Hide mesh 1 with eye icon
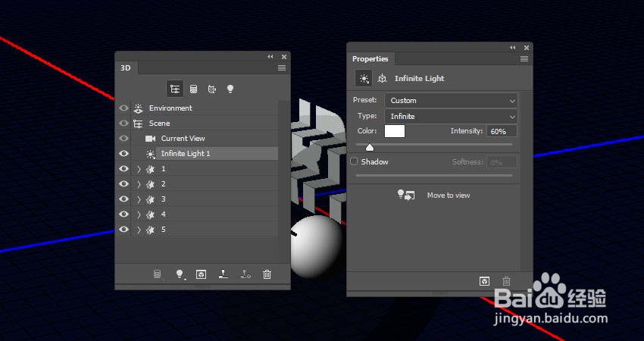 click(123, 169)
